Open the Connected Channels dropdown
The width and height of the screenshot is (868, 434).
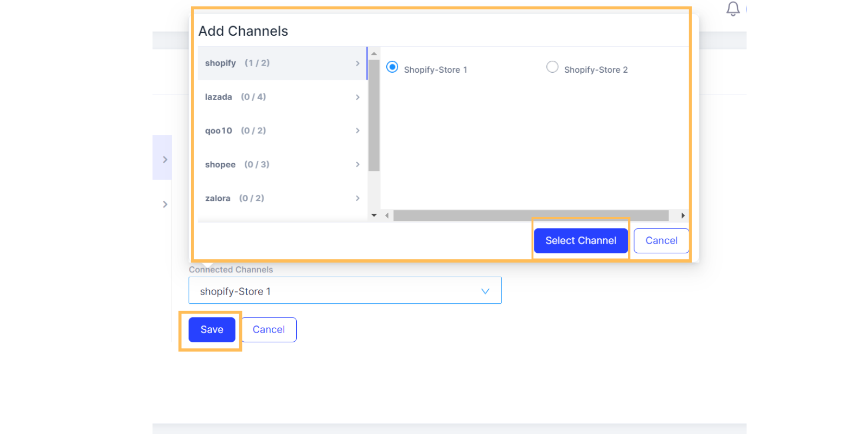(345, 290)
